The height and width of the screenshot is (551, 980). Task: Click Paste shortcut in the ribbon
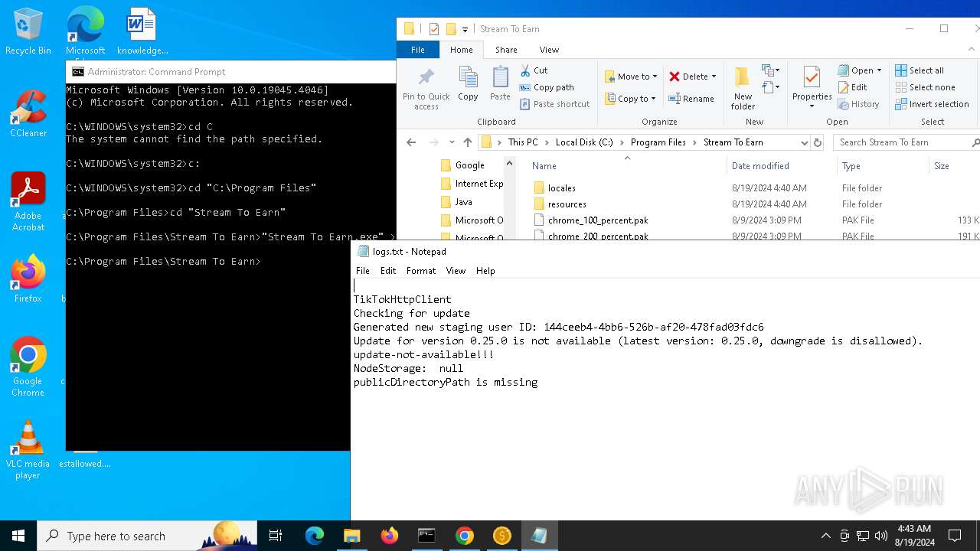pos(554,104)
